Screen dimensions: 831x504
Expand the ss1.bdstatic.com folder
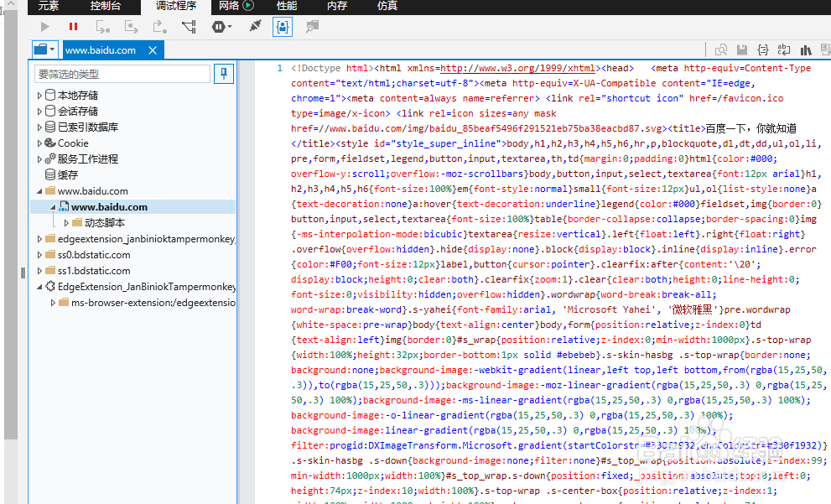(39, 271)
